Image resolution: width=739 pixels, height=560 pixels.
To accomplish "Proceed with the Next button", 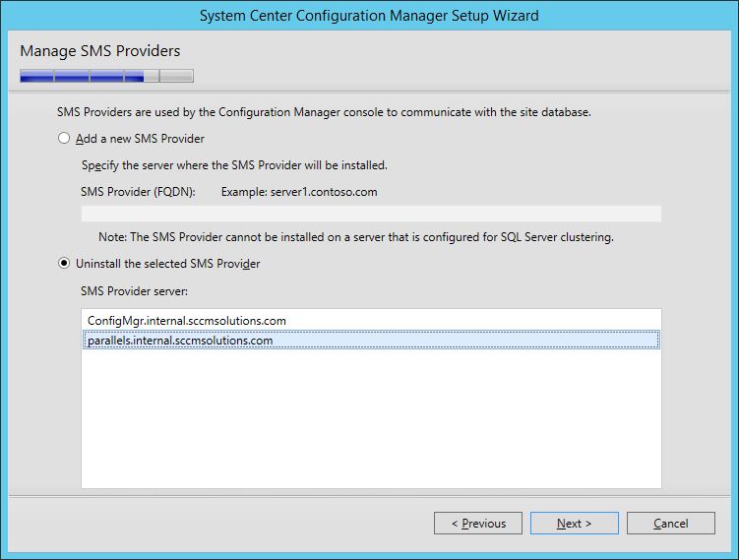I will point(574,524).
